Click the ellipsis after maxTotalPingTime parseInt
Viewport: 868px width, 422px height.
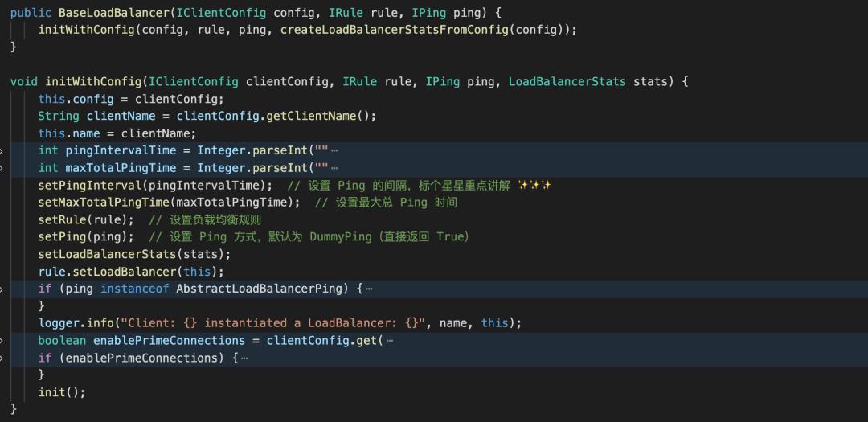[334, 168]
